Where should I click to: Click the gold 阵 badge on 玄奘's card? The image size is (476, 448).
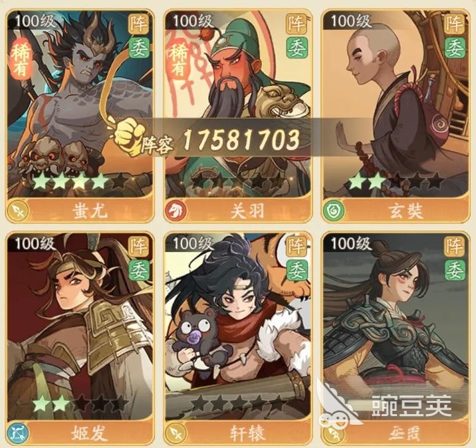455,24
